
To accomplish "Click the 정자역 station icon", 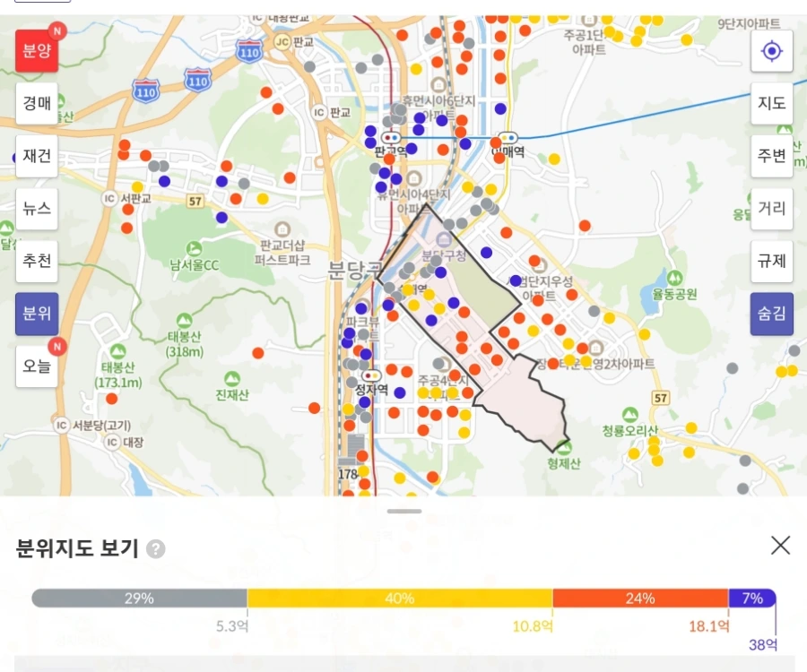I will 371,375.
